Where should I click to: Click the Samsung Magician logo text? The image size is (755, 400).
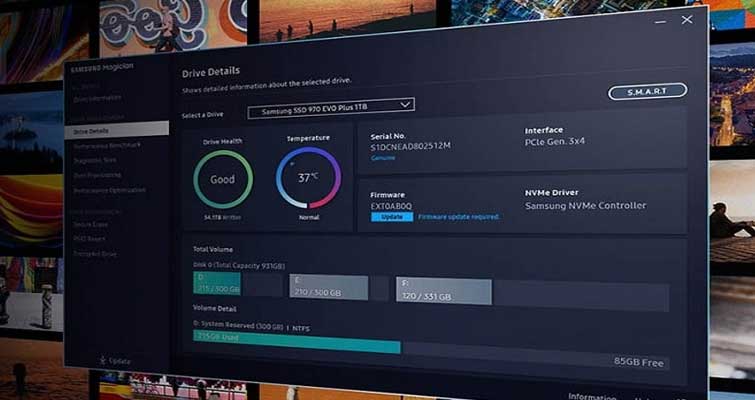(102, 67)
